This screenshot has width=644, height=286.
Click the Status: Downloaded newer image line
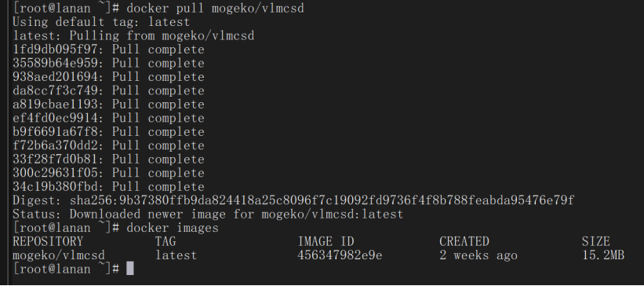[x=208, y=214]
